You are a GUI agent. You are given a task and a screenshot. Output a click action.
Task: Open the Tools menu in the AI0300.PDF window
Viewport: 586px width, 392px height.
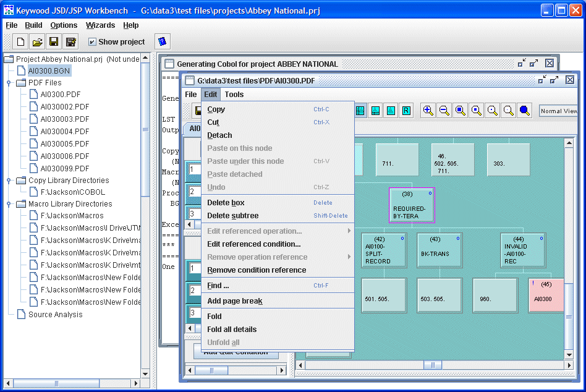234,94
